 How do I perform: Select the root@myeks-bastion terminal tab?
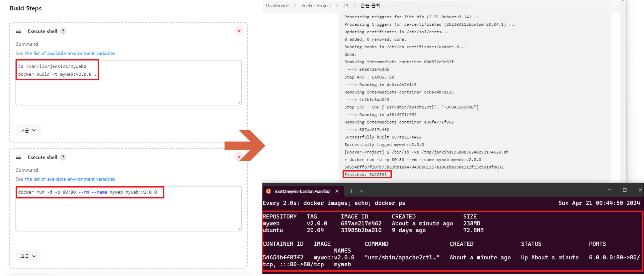pyautogui.click(x=302, y=191)
